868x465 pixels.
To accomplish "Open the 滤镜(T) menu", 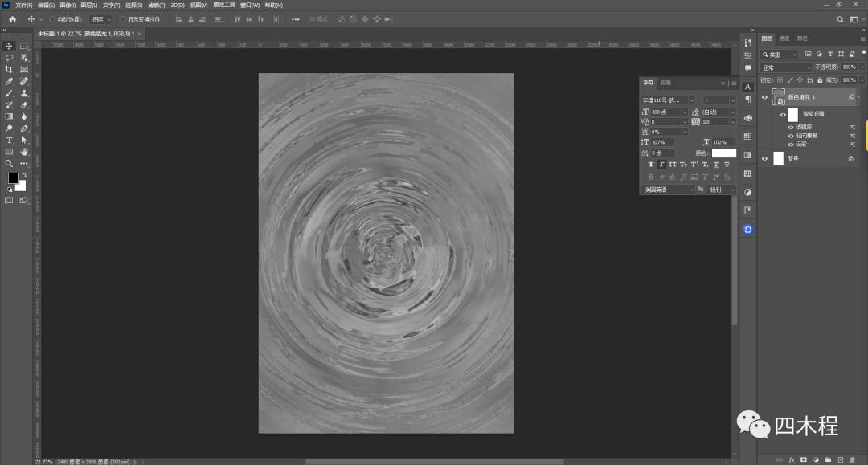I will pyautogui.click(x=156, y=5).
